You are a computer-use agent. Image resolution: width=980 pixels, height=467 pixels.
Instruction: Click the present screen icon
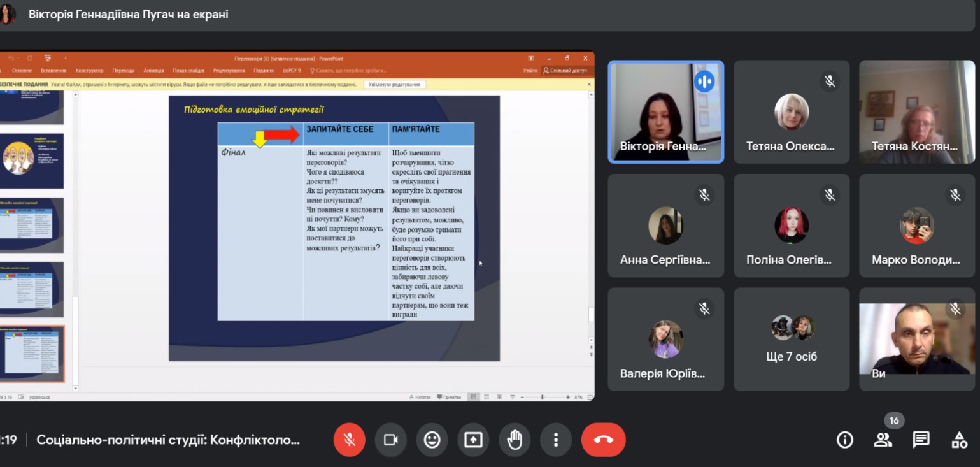[473, 440]
